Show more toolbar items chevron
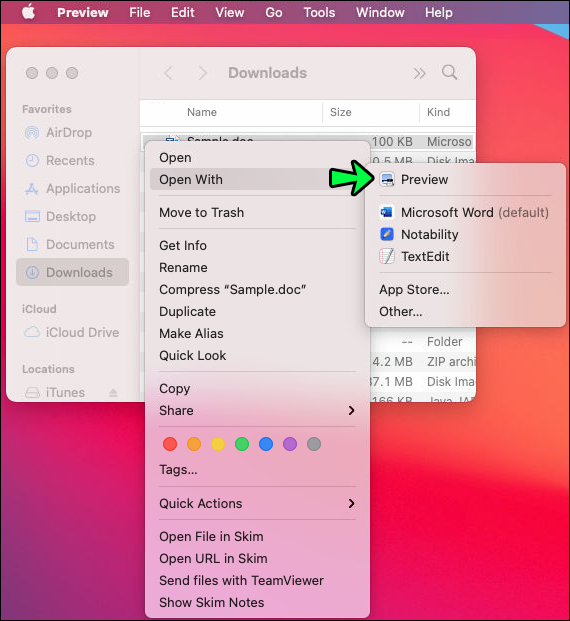The image size is (570, 621). [419, 73]
